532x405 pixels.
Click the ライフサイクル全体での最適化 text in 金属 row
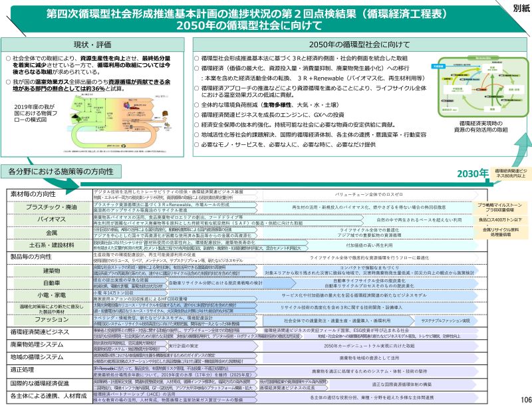(369, 230)
